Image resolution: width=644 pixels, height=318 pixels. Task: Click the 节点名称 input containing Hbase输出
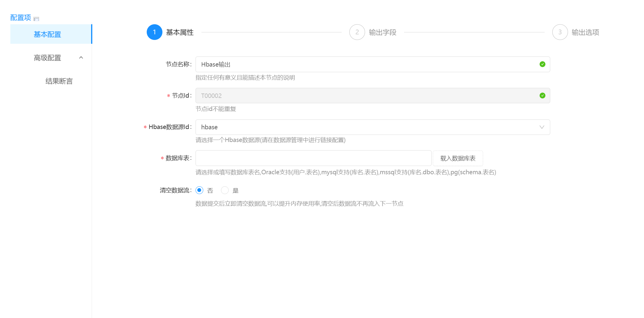(367, 64)
